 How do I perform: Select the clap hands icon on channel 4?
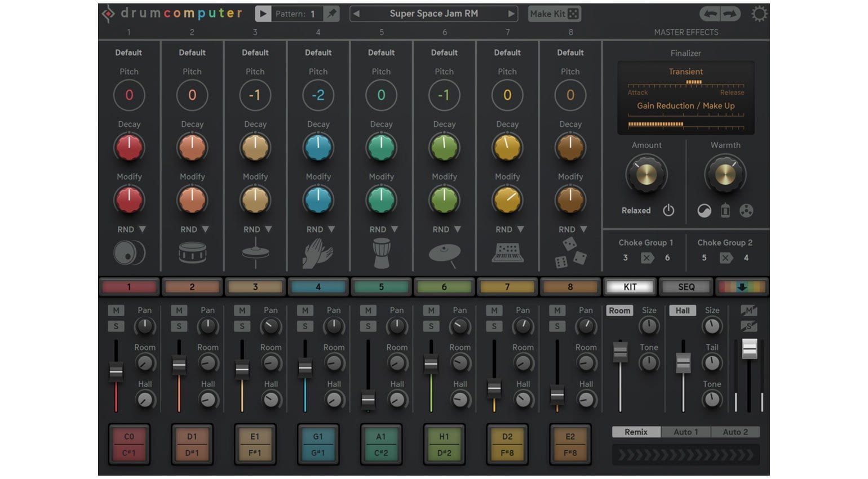click(x=318, y=253)
